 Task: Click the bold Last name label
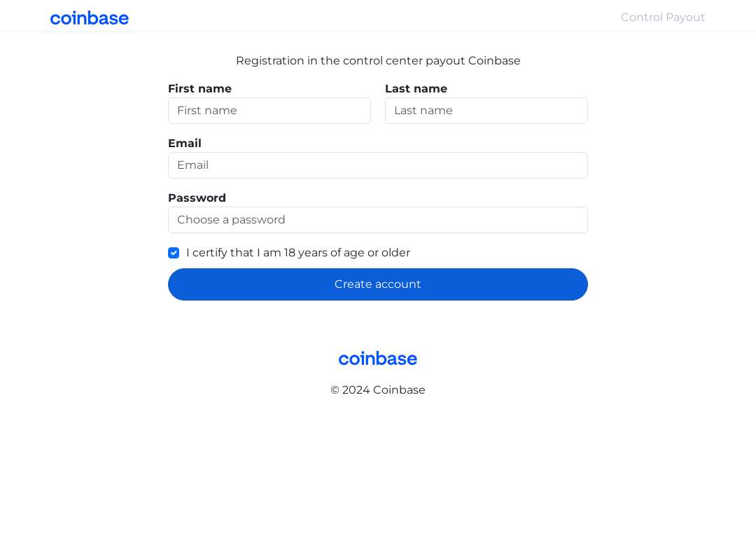pos(416,89)
